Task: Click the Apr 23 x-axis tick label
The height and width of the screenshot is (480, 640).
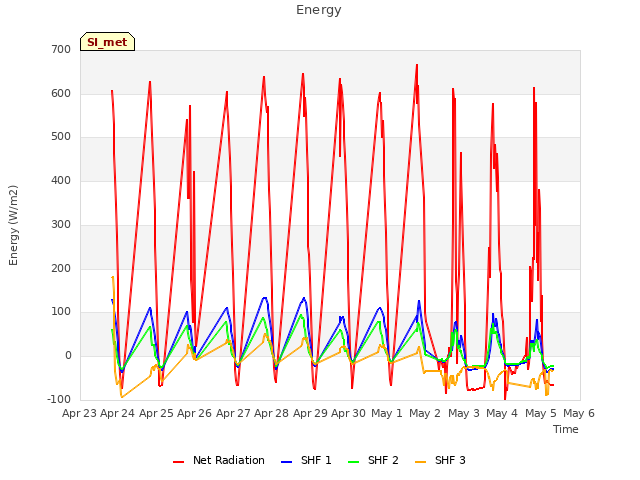Action: 79,413
